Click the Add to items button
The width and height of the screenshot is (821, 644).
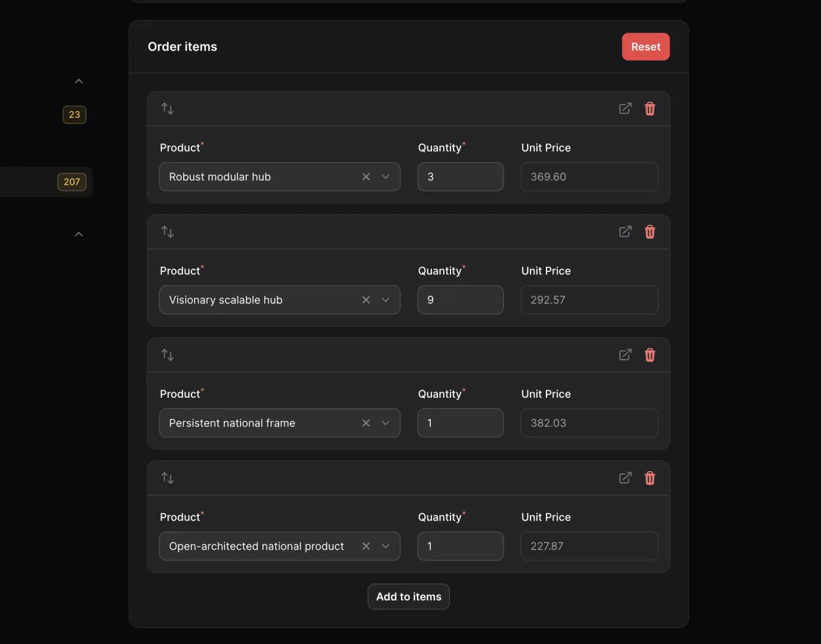point(408,596)
